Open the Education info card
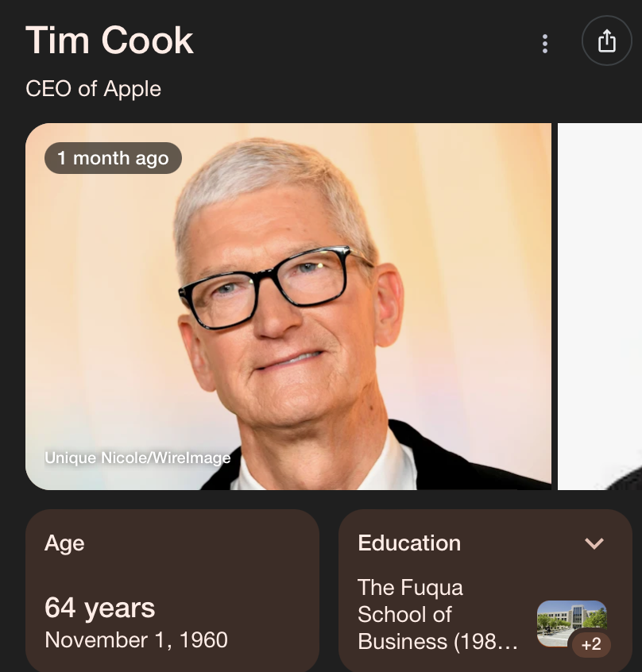Image resolution: width=642 pixels, height=672 pixels. click(x=485, y=590)
